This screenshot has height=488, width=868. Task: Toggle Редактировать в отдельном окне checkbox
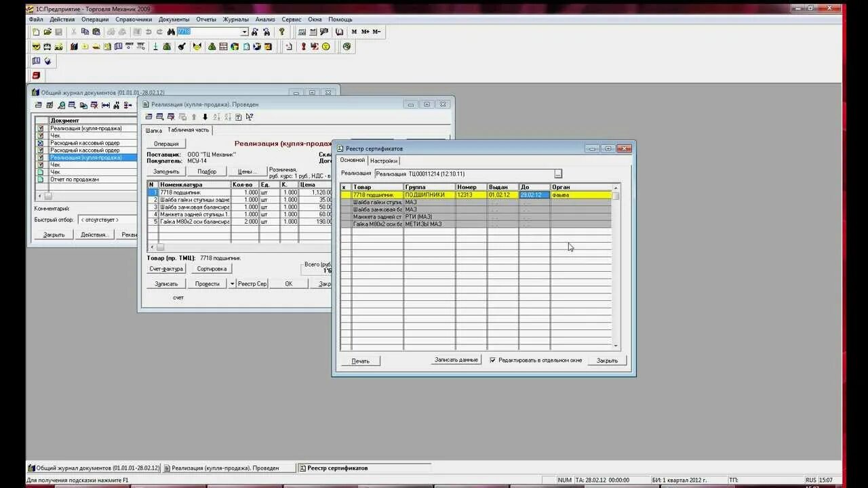point(492,361)
